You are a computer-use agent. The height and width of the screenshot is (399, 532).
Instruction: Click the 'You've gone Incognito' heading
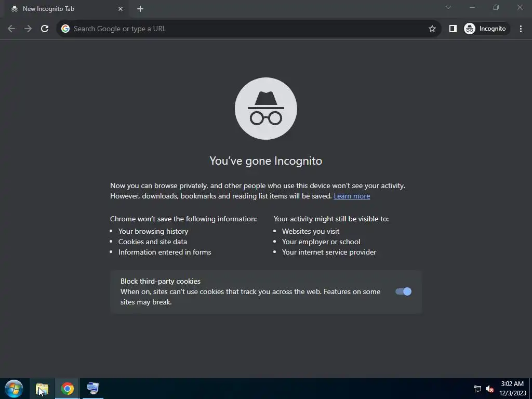click(x=266, y=161)
